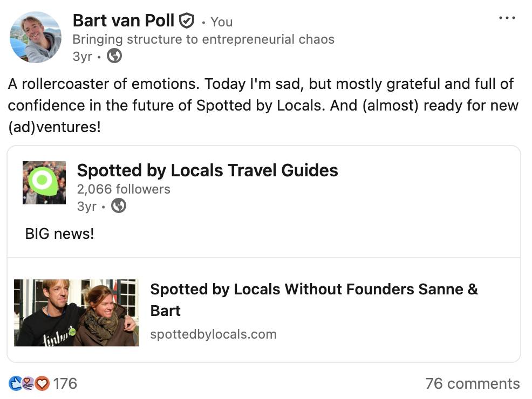
Task: Click the Bart van Poll author name
Action: [x=124, y=21]
